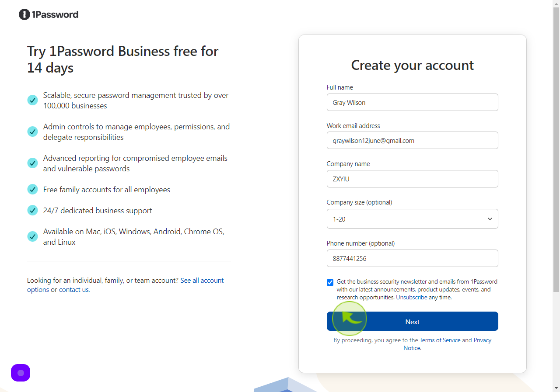Click the 1Password logo
Viewport: 560px width, 392px height.
(x=49, y=14)
